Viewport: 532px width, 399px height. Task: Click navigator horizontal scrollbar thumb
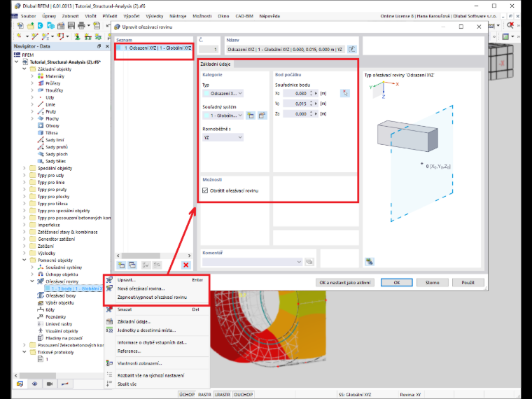coord(38,376)
